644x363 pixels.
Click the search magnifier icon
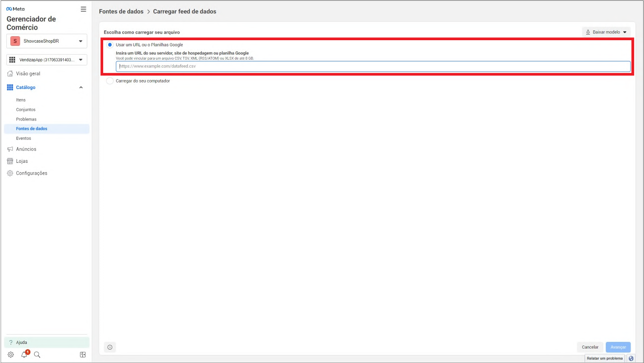point(37,354)
